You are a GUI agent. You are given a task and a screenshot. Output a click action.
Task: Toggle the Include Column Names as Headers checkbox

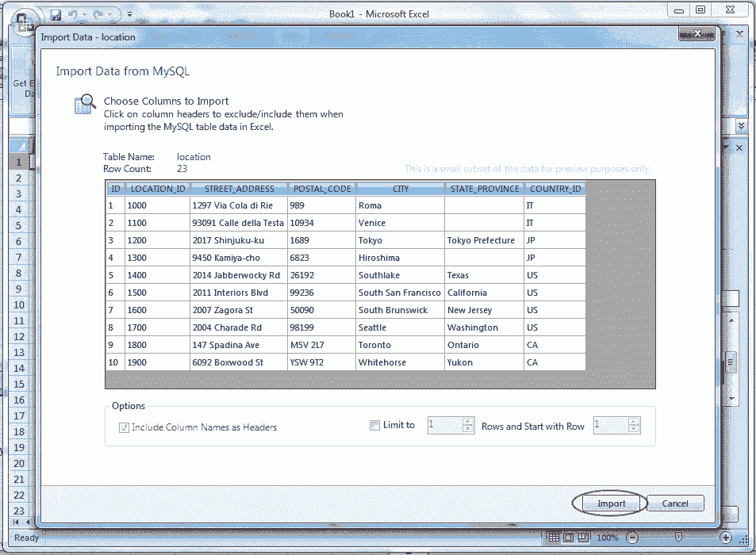(123, 427)
